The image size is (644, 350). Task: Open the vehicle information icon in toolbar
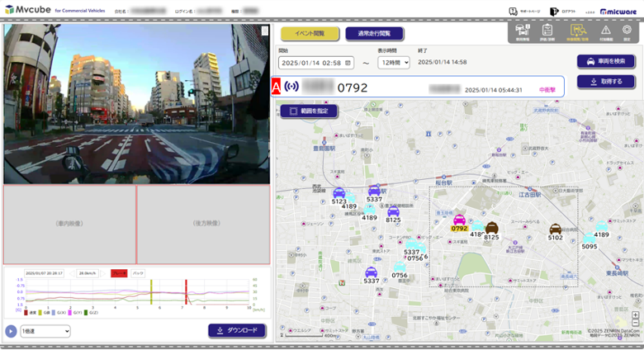[x=522, y=31]
